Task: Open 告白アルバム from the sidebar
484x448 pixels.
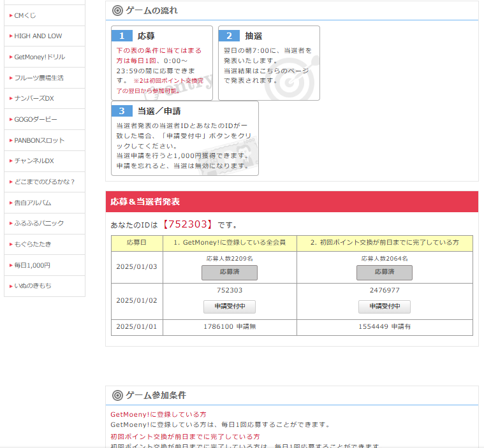Action: coord(33,203)
